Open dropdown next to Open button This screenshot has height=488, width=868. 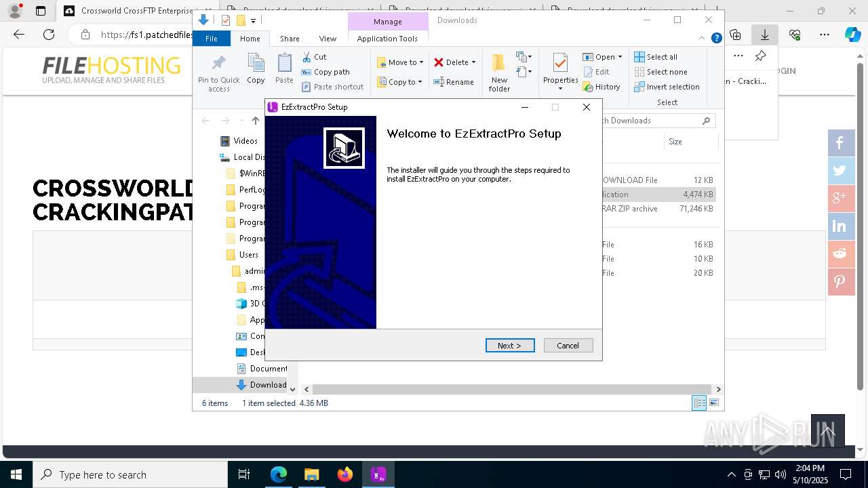pyautogui.click(x=620, y=57)
